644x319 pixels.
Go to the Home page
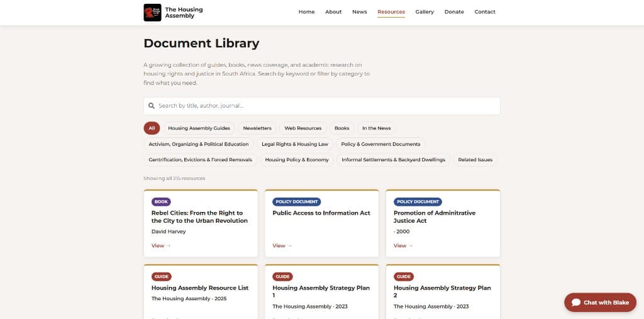pos(306,12)
